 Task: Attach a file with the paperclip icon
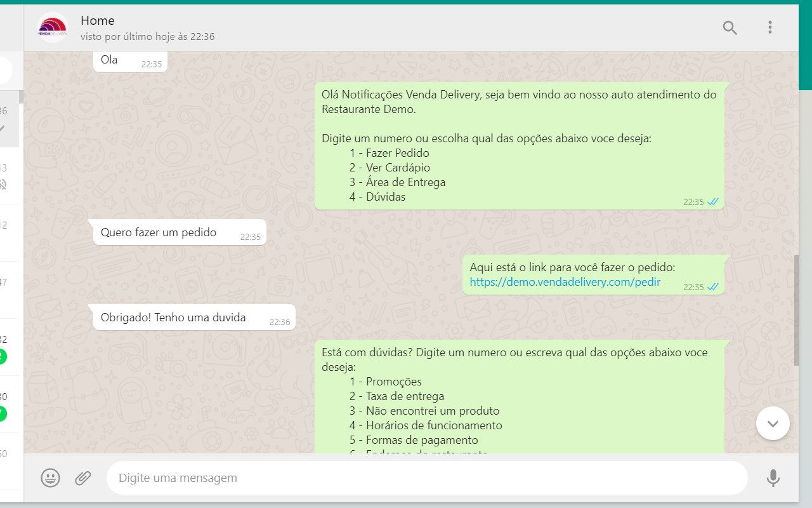(83, 478)
